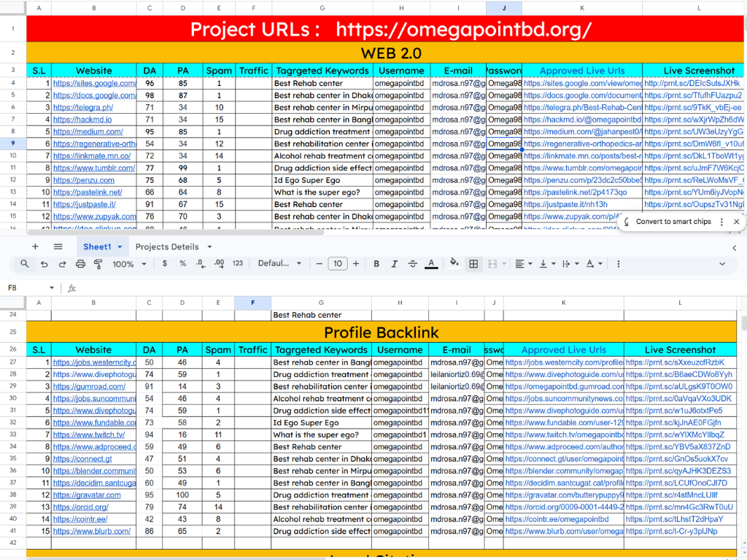Redo the last action
The width and height of the screenshot is (747, 560).
tap(62, 264)
